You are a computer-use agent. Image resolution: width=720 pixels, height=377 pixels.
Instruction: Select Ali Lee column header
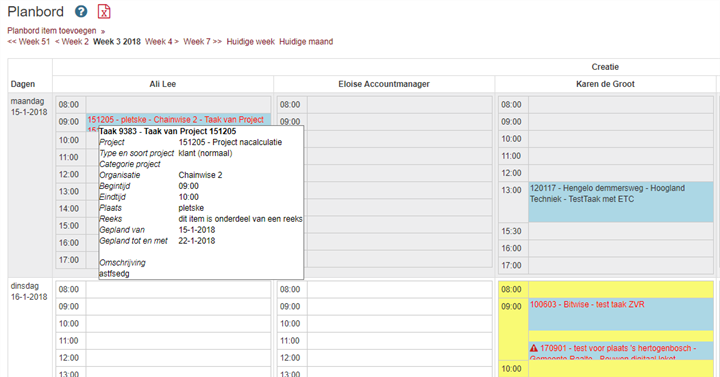pos(163,84)
